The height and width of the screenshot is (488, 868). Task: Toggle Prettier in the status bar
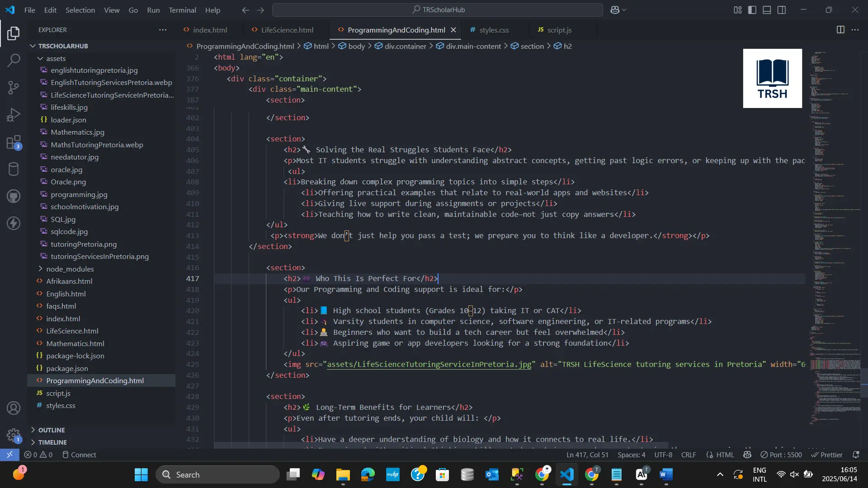(x=827, y=455)
